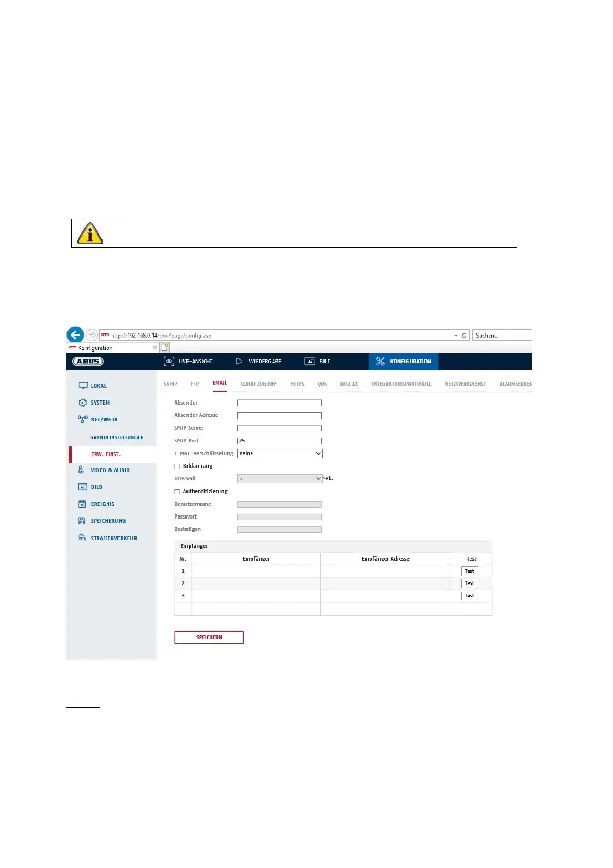Image resolution: width=613 pixels, height=868 pixels.
Task: Enable the Bildanhang checkbox
Action: tap(177, 466)
